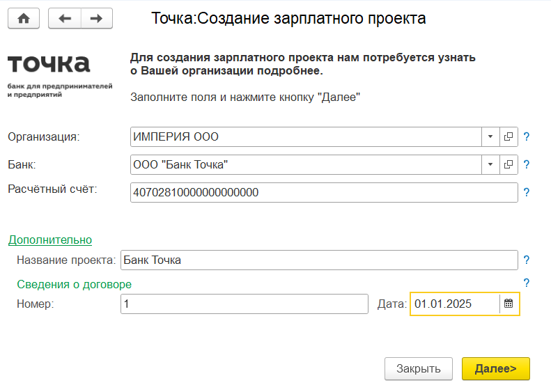Go back with the left arrow button
The width and height of the screenshot is (551, 392).
click(65, 19)
